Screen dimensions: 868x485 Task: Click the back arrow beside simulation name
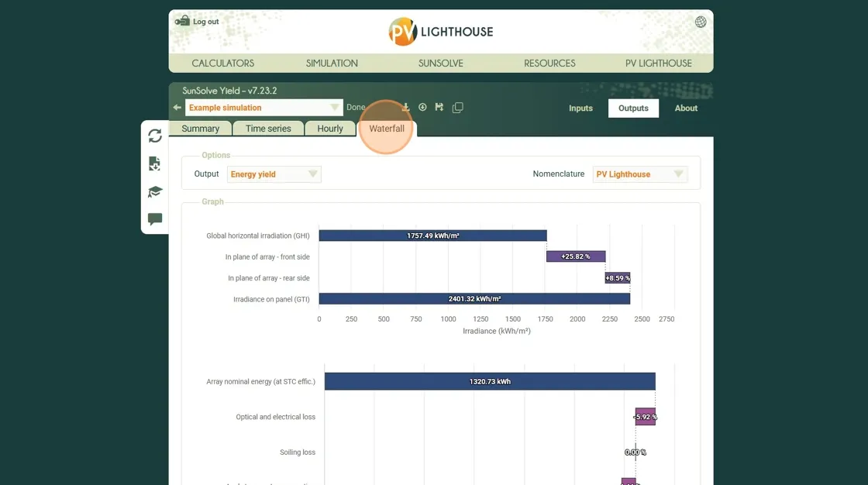[177, 108]
